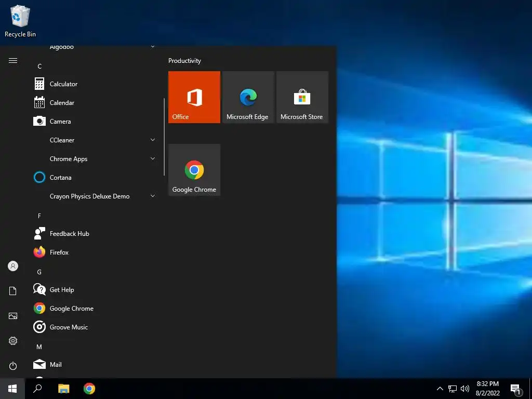
Task: Open Feedback Hub icon
Action: tap(39, 233)
